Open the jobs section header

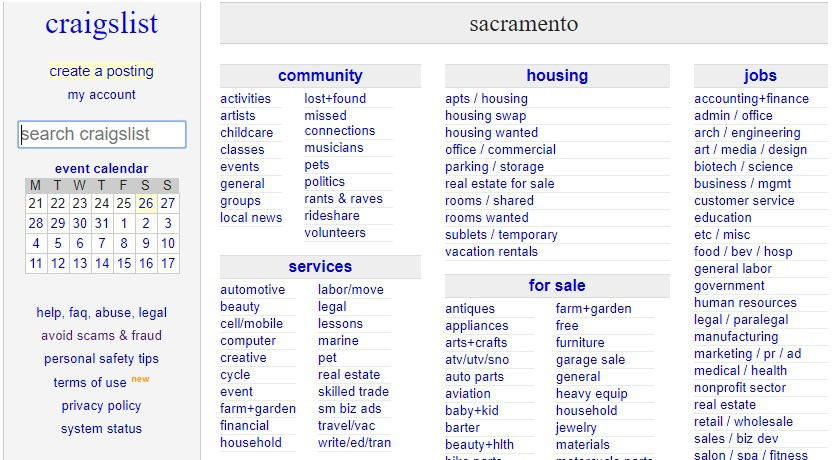[760, 76]
